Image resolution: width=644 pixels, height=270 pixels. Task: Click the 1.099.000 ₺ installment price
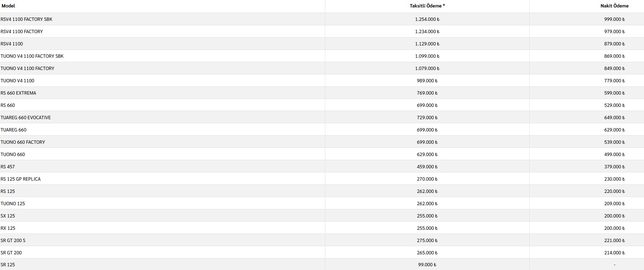(427, 56)
